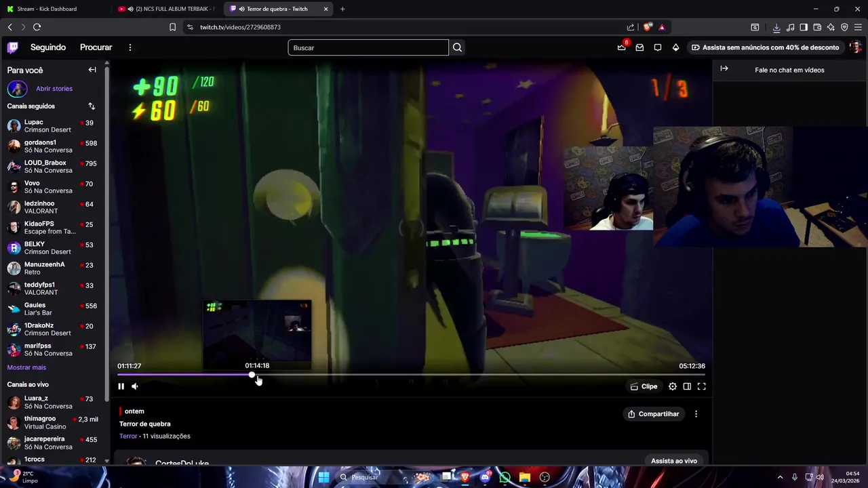
Task: Open thimagroo Virtual Casino channel
Action: (53, 423)
